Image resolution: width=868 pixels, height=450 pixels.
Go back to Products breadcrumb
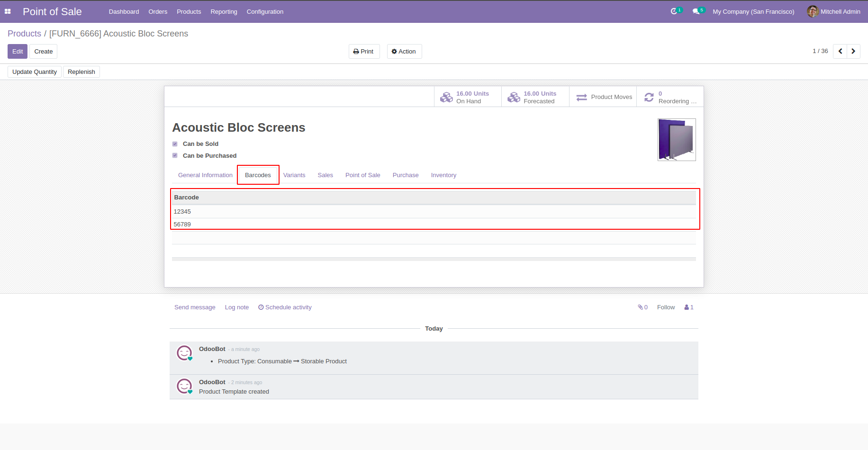25,34
